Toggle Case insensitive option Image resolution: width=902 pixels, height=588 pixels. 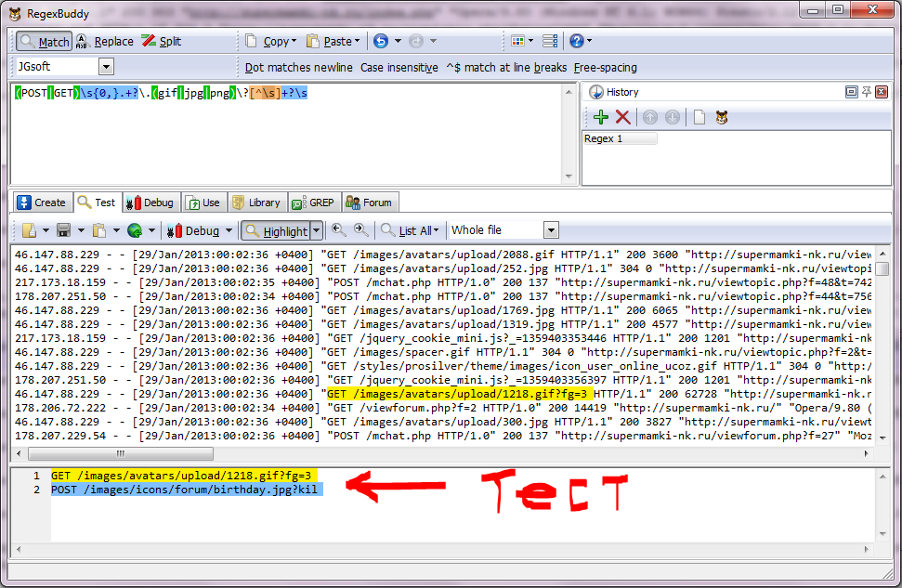pyautogui.click(x=399, y=68)
